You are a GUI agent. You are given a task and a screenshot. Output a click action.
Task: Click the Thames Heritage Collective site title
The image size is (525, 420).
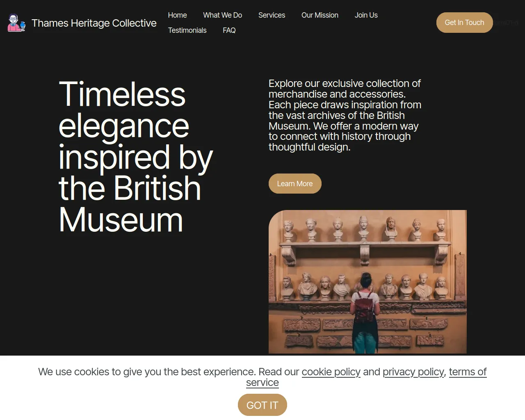point(94,23)
